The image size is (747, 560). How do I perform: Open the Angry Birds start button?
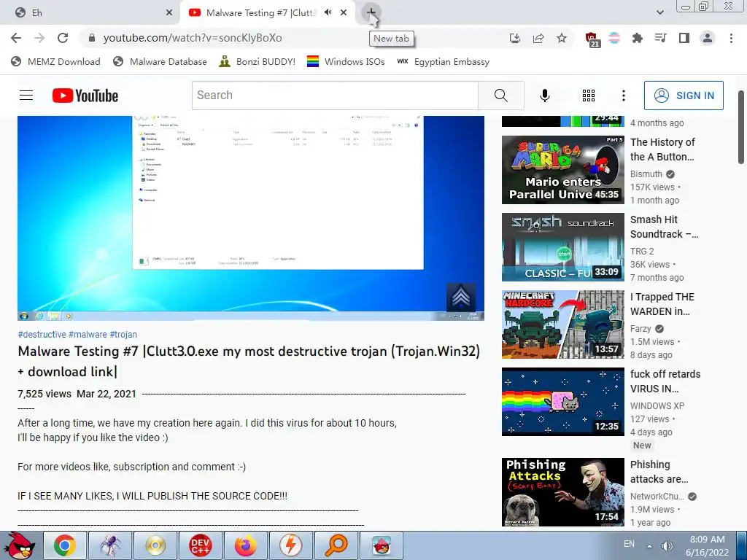[19, 545]
